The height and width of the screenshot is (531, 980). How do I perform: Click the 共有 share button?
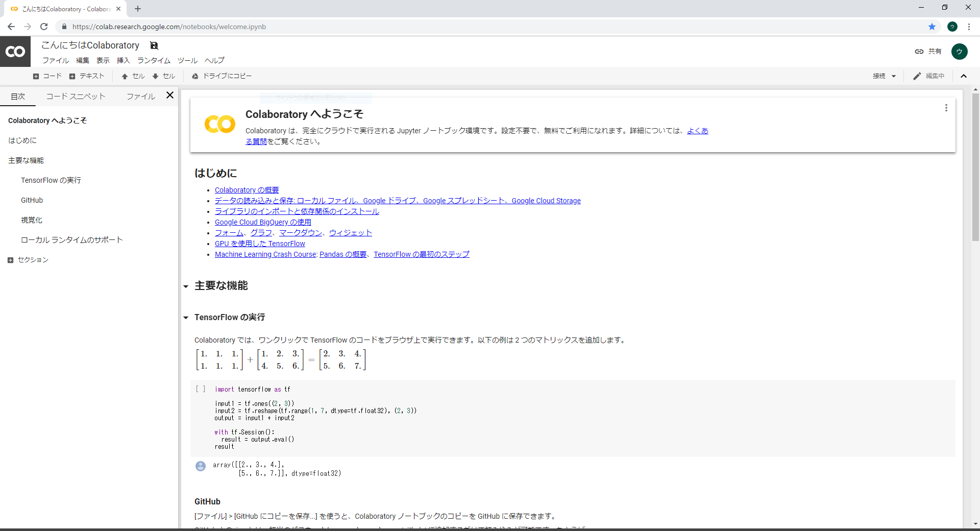929,51
